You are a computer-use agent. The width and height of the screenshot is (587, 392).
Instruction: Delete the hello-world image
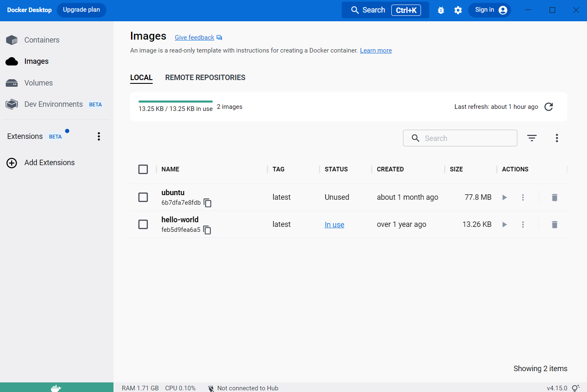554,224
